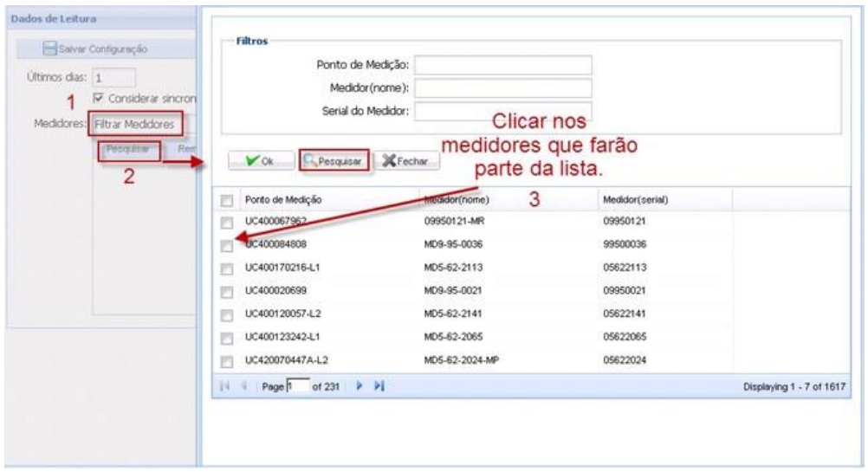Click the Serial do Medidor input field
868x472 pixels.
pos(503,111)
